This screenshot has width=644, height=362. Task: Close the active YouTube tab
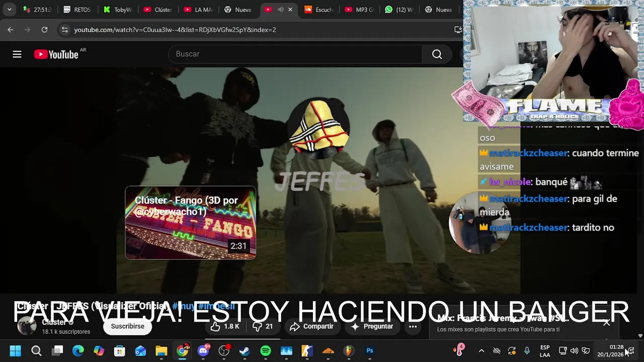[290, 10]
